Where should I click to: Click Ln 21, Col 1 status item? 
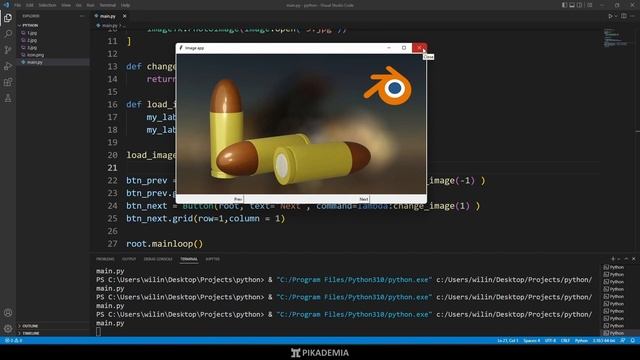click(x=507, y=340)
